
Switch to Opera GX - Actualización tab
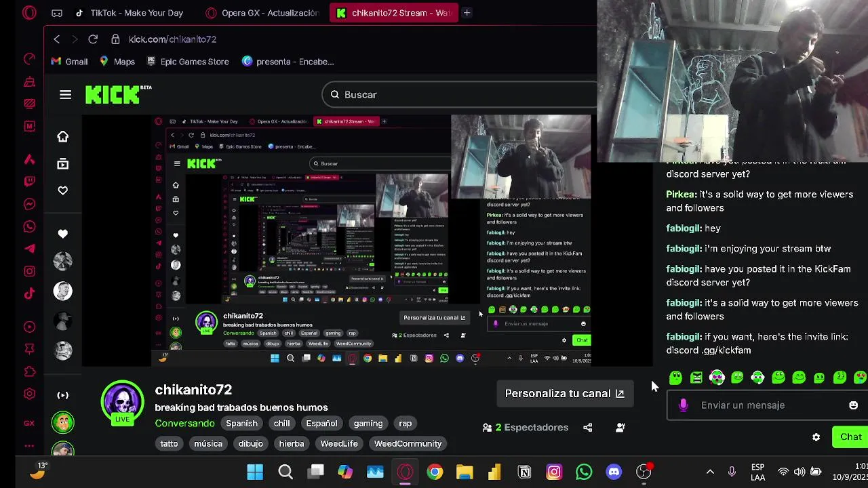coord(262,13)
